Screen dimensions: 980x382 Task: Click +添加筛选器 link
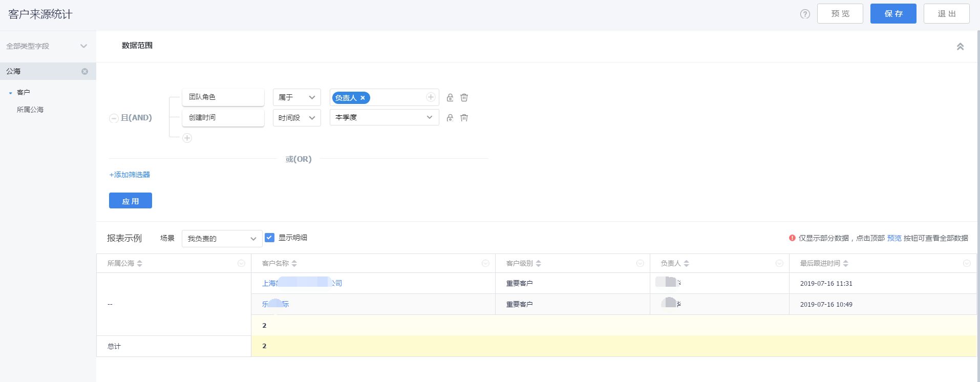(x=130, y=175)
